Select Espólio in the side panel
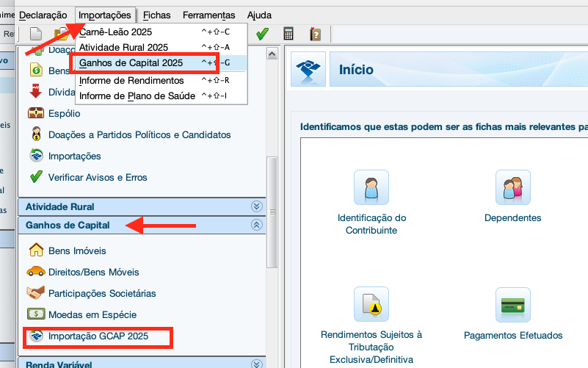The image size is (588, 368). [x=64, y=113]
